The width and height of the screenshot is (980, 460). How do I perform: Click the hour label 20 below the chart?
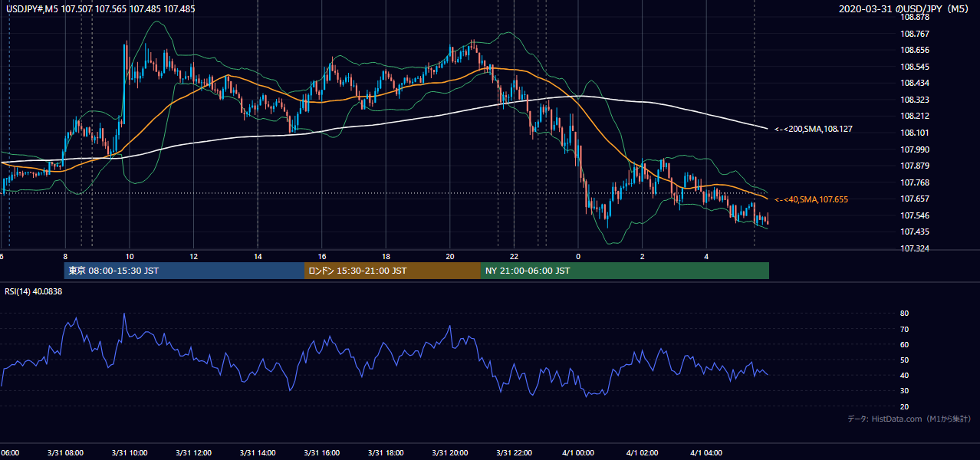point(450,257)
